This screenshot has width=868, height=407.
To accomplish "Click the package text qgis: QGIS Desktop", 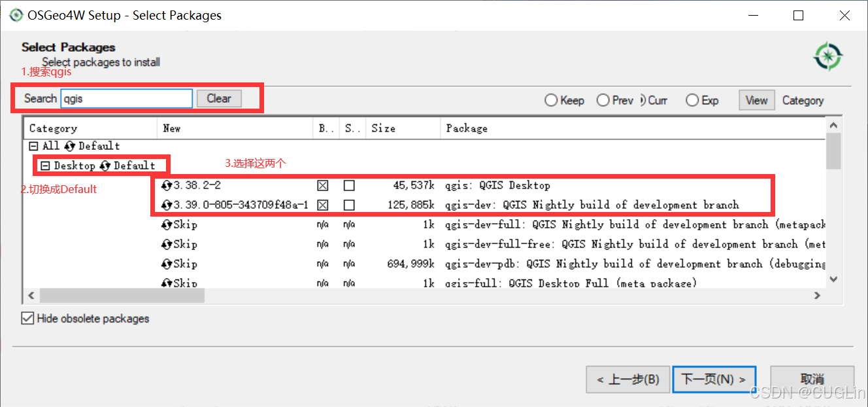I will 497,186.
